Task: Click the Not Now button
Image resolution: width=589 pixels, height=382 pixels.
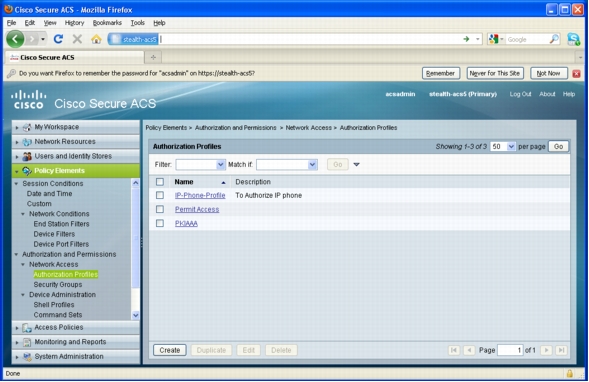Action: pyautogui.click(x=548, y=73)
